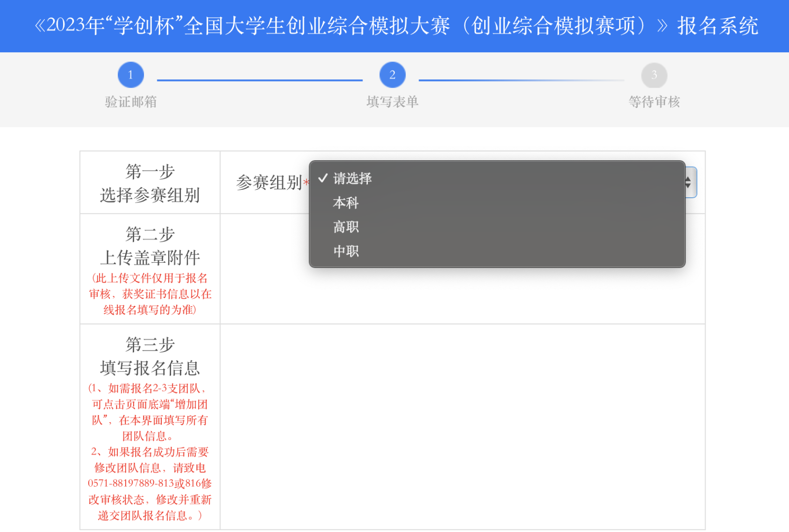Click step 1 circle 验证邮箱
Viewport: 789px width, 532px height.
click(x=131, y=75)
